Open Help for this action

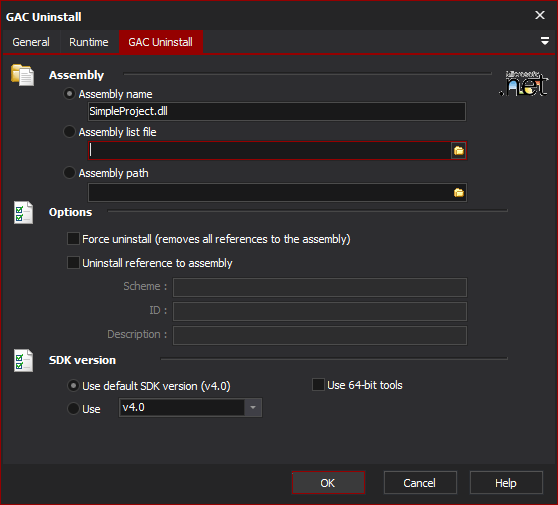click(x=506, y=483)
